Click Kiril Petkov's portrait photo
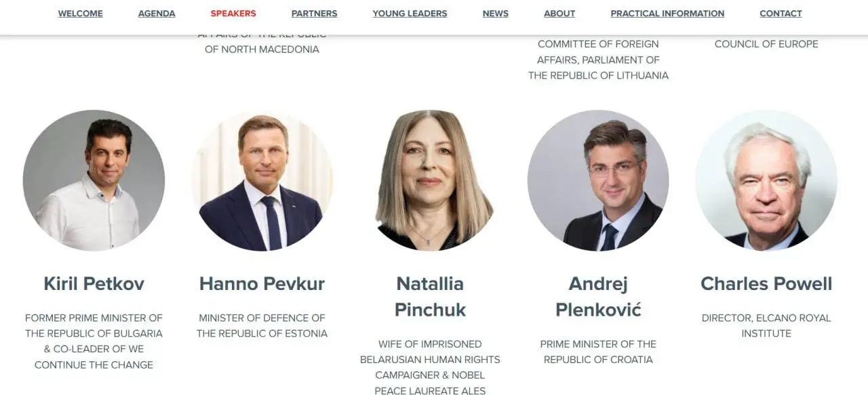The height and width of the screenshot is (395, 868). tap(94, 180)
